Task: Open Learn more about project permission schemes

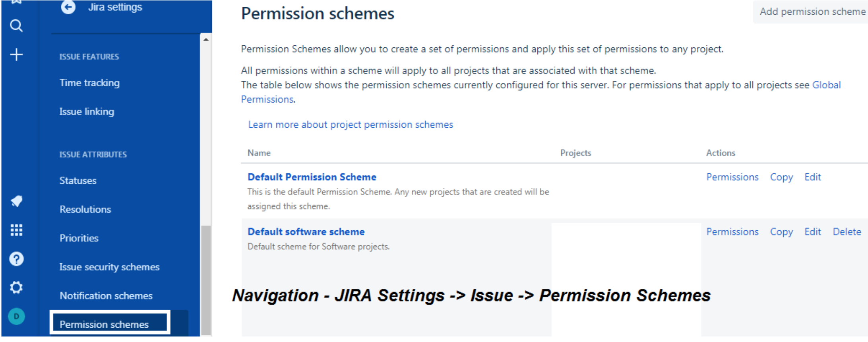Action: pos(351,124)
